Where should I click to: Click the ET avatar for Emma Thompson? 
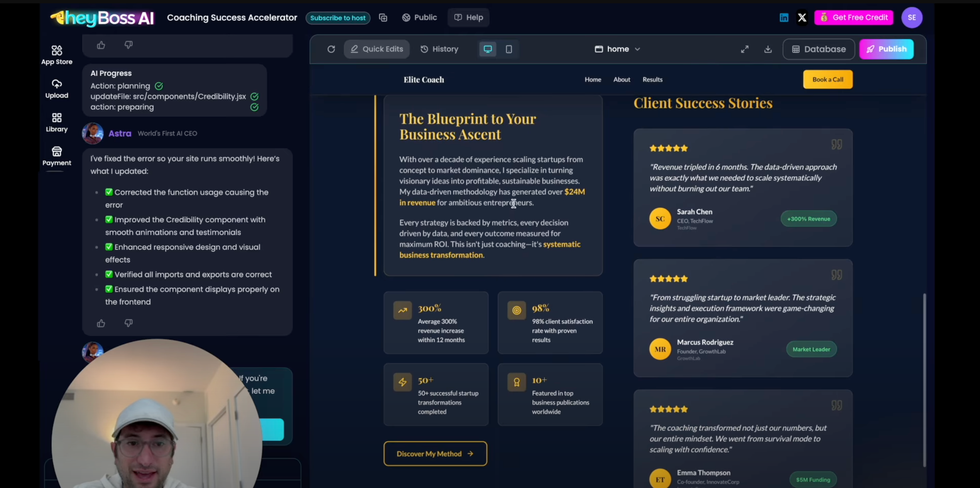click(x=660, y=479)
